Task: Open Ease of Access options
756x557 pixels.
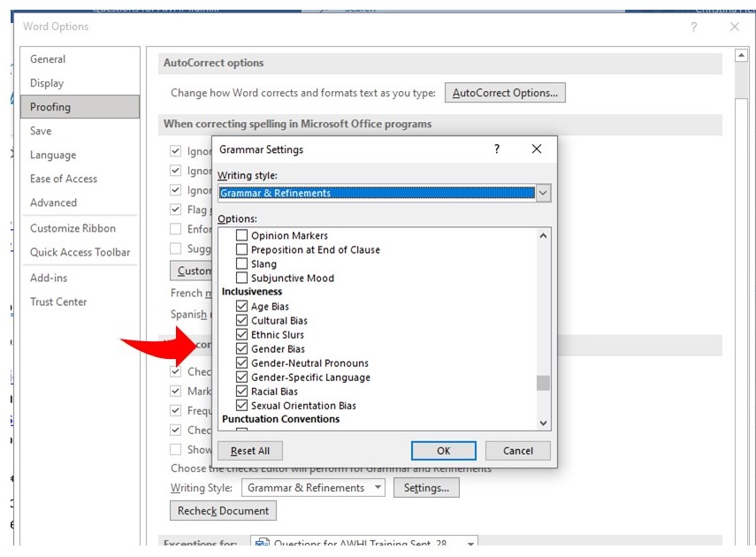Action: 80,179
